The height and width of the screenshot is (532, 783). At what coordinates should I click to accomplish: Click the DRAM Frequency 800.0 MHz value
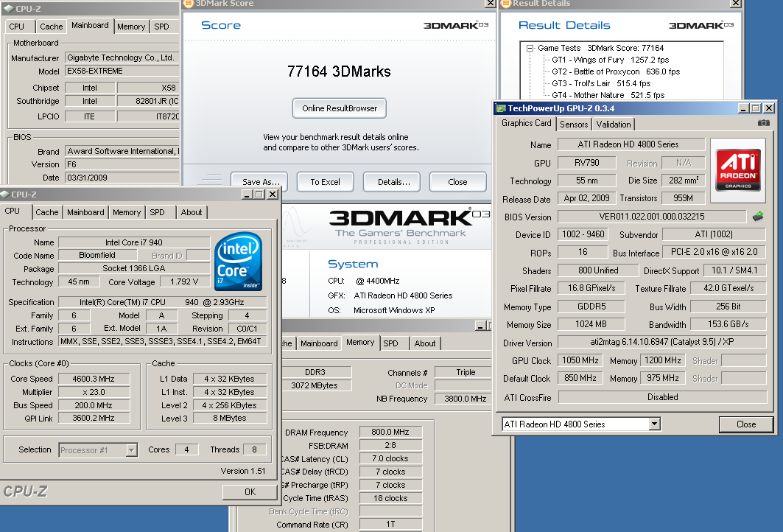coord(390,432)
